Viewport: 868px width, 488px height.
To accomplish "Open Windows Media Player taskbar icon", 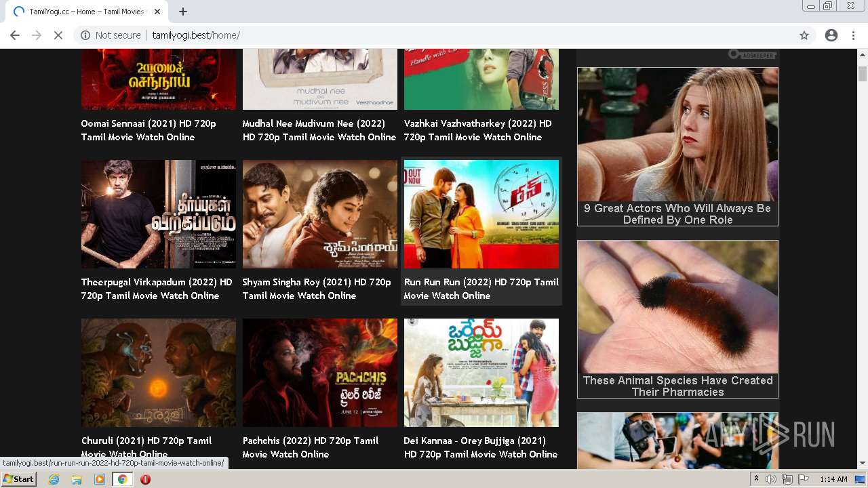I will (100, 479).
